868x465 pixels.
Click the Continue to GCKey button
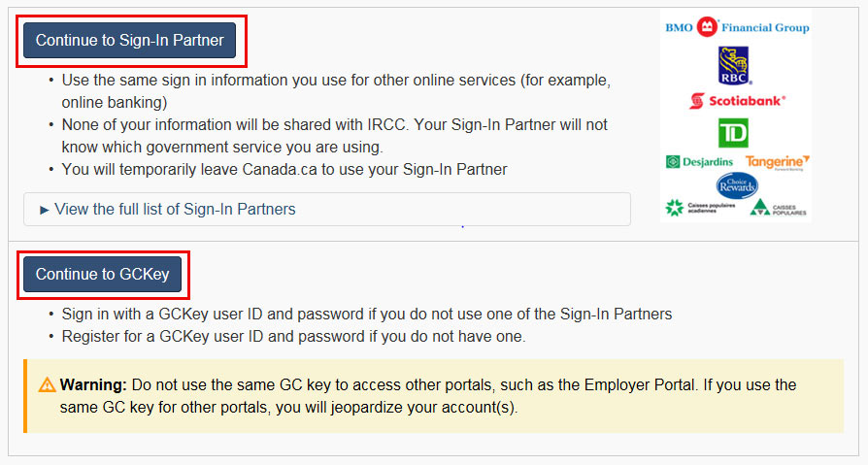[102, 274]
